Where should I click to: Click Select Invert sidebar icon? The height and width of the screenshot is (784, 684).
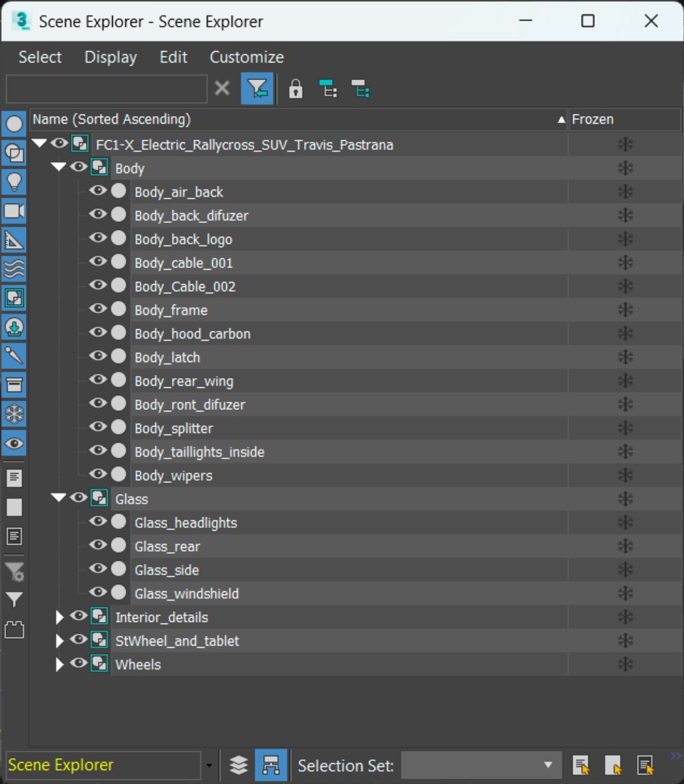click(14, 536)
